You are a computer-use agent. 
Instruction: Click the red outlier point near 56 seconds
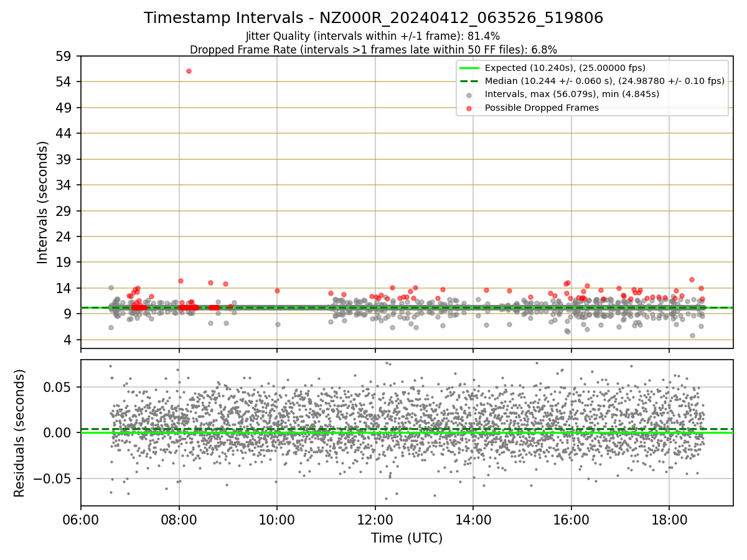[189, 71]
